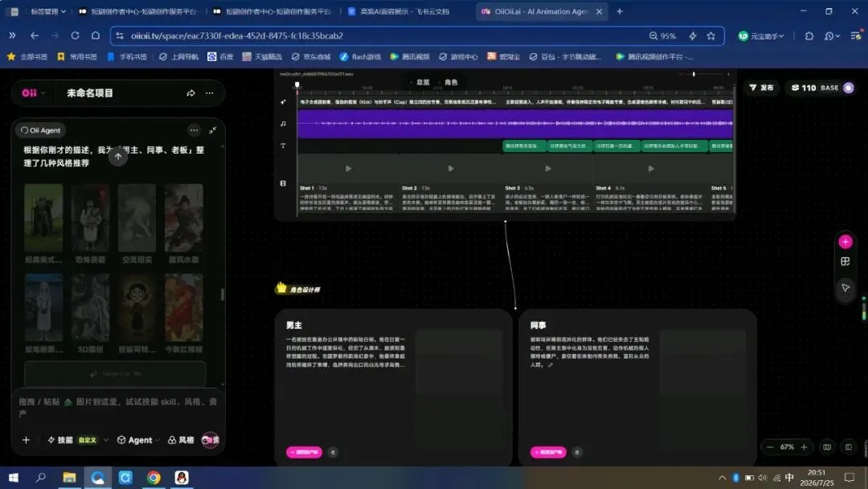The height and width of the screenshot is (489, 868).
Task: Toggle the minimap map icon
Action: 827,447
